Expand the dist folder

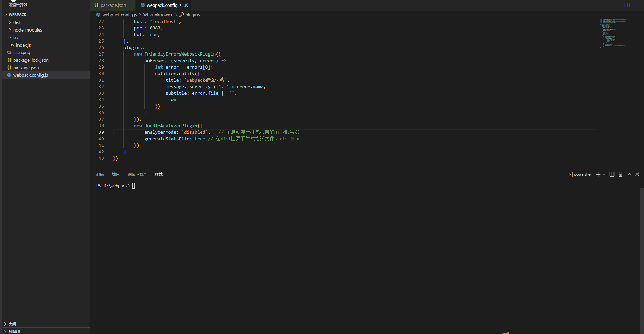[17, 22]
